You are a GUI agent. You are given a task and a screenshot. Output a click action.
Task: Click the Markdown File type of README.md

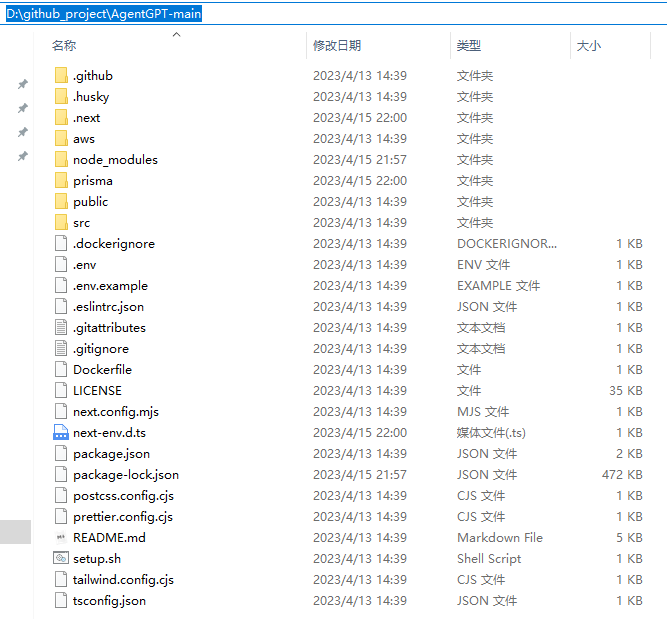coord(500,537)
